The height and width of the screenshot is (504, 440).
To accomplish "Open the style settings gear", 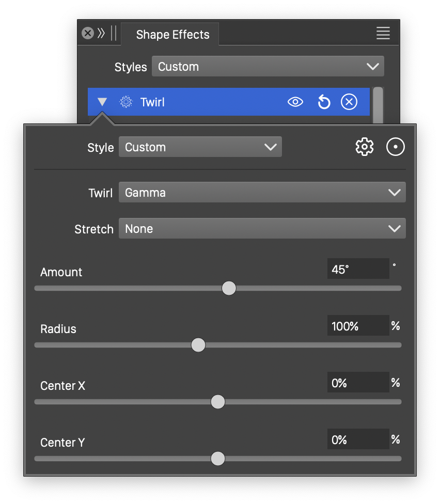I will pos(365,147).
